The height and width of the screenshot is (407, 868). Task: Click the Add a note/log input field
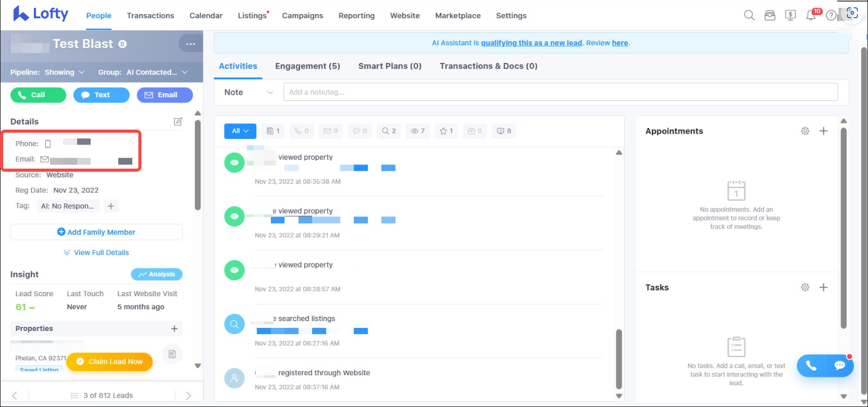[x=561, y=92]
